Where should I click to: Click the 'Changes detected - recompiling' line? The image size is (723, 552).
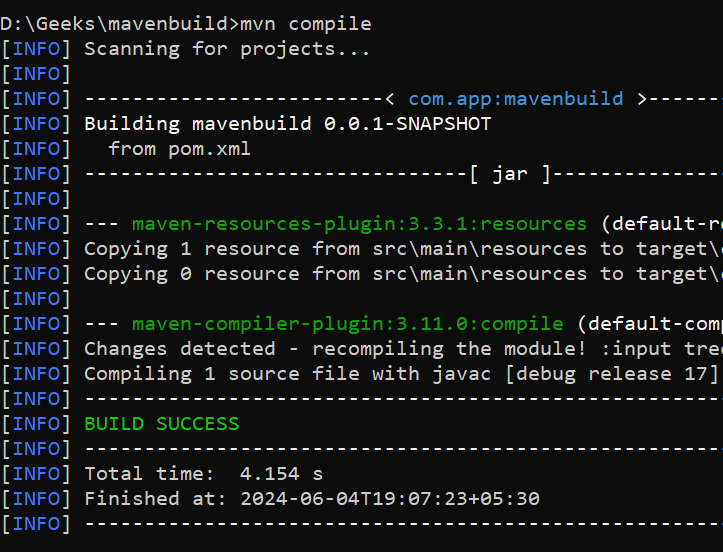tap(403, 349)
